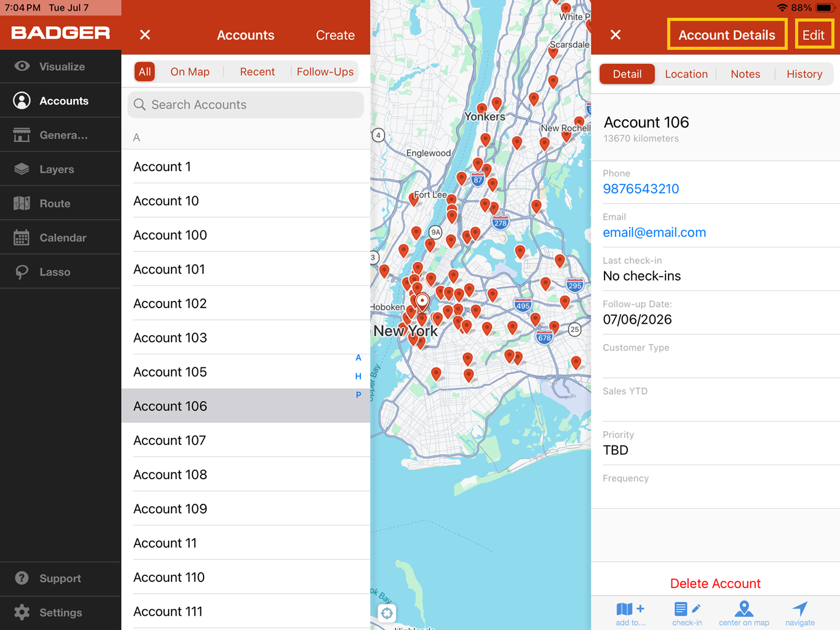Open the Visualize eye icon in sidebar

pos(22,66)
